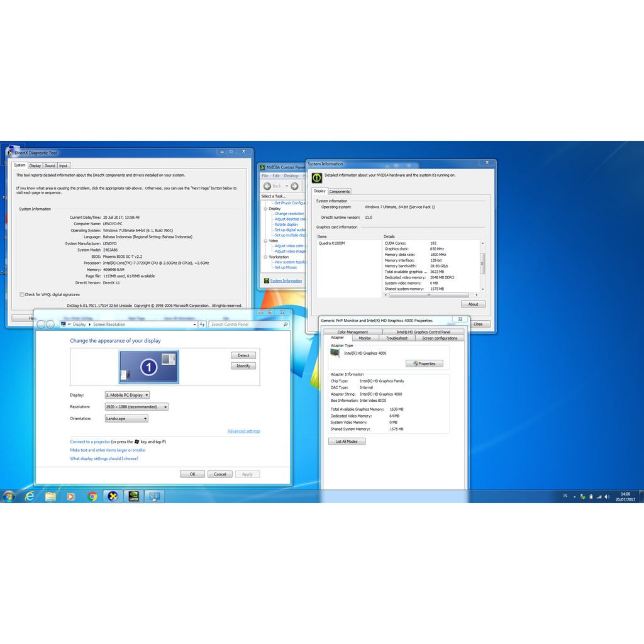Switch to DirectX Diagnostic taskbar icon
The image size is (644, 644).
[113, 496]
